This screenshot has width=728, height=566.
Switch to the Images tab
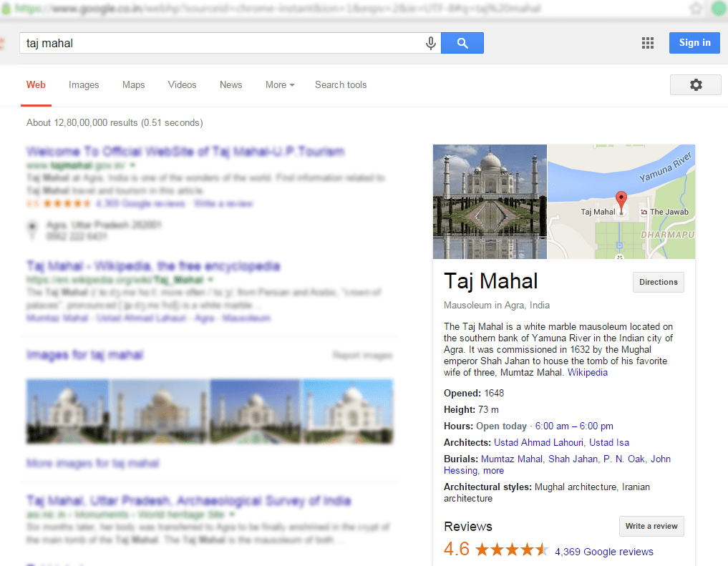(x=84, y=85)
